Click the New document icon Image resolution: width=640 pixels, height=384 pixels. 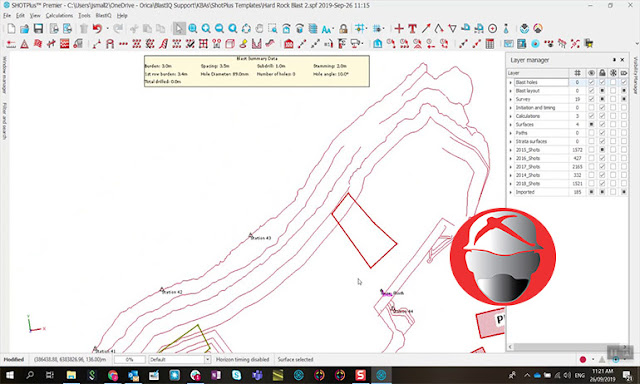pyautogui.click(x=11, y=29)
